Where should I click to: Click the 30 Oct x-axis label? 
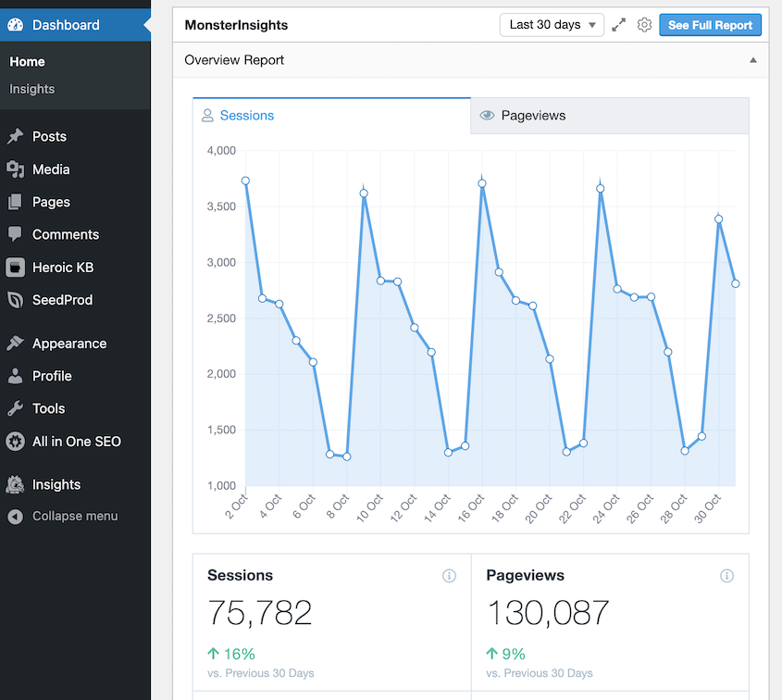coord(709,508)
